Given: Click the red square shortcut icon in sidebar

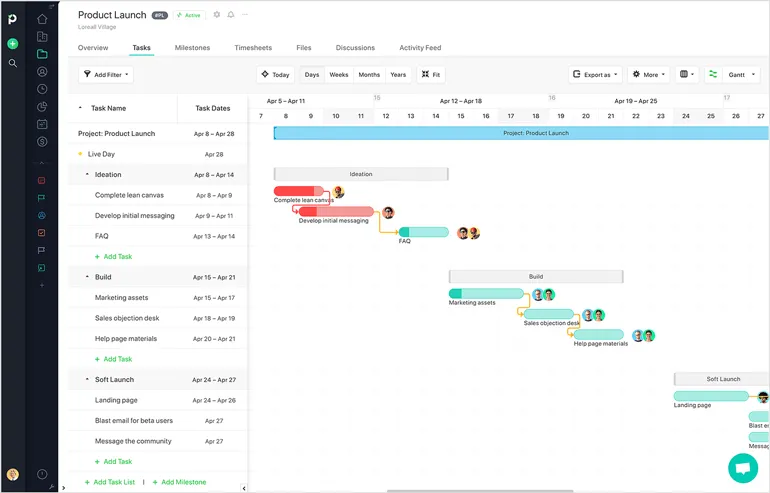Looking at the screenshot, I should pyautogui.click(x=42, y=181).
